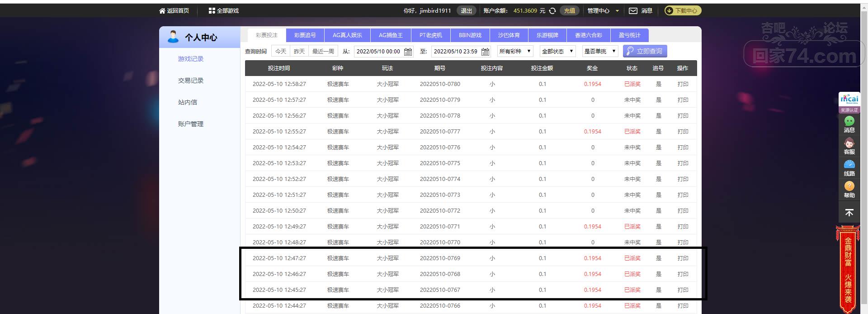Click 打印 for period 20220510-0777
Image resolution: width=868 pixels, height=314 pixels.
[683, 132]
